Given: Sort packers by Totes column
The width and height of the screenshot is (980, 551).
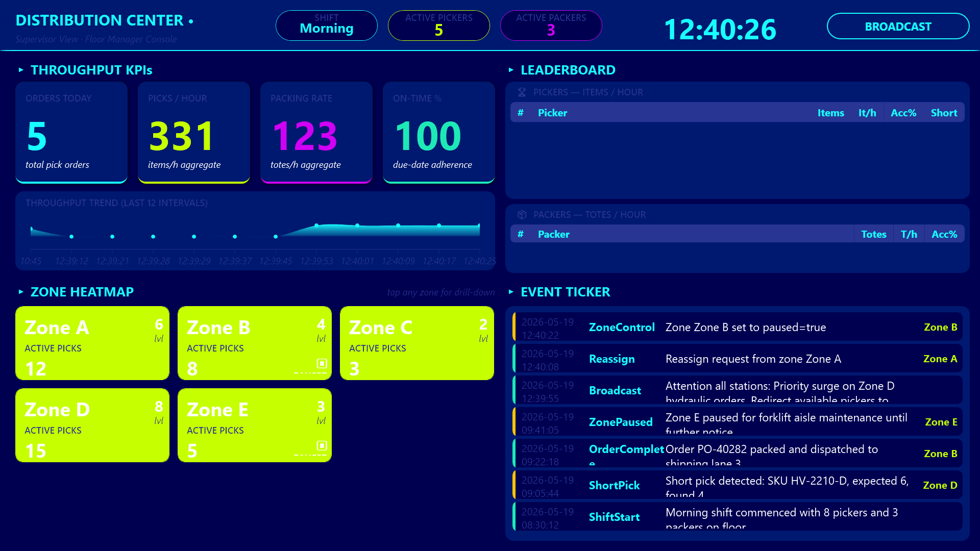Looking at the screenshot, I should pyautogui.click(x=874, y=234).
